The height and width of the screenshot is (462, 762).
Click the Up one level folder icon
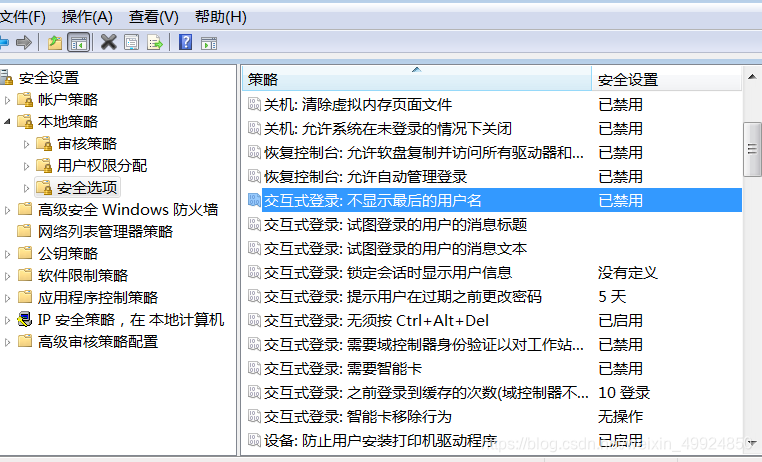(55, 43)
